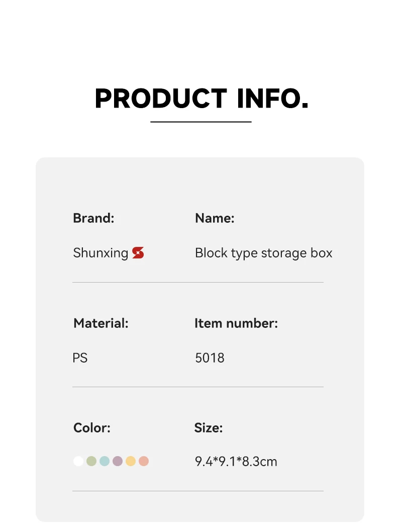Choose the light blue color swatch
The height and width of the screenshot is (532, 402).
tap(105, 461)
